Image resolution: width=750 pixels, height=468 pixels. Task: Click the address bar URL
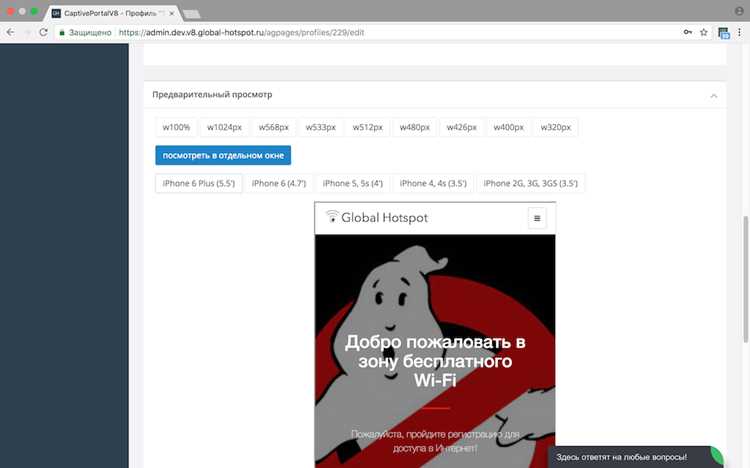click(x=242, y=33)
